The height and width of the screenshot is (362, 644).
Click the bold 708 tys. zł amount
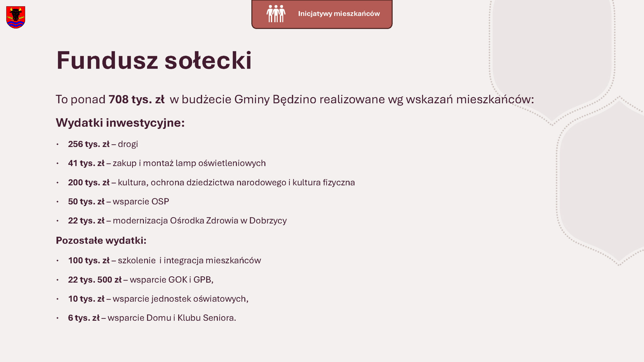137,100
